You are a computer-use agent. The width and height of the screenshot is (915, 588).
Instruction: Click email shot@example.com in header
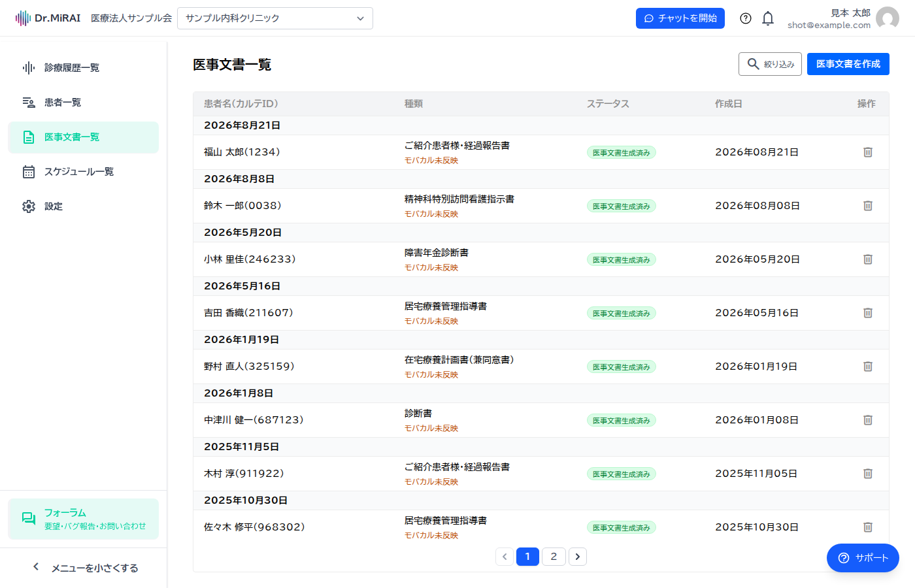tap(829, 25)
